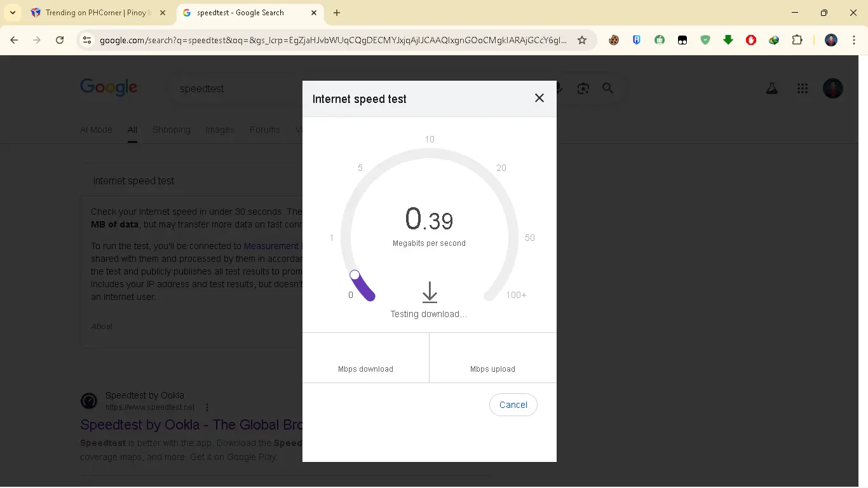Close the Internet speed test dialog
The height and width of the screenshot is (488, 868).
tap(539, 98)
